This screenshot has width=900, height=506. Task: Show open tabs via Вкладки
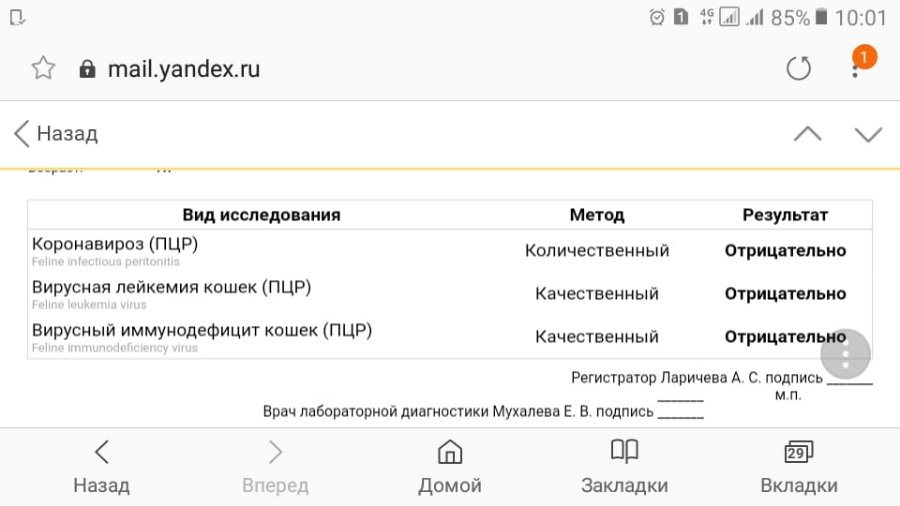799,468
